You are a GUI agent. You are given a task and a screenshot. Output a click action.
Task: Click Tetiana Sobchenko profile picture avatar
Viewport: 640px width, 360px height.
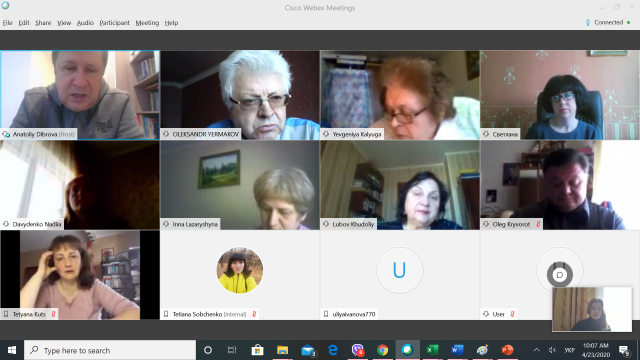click(240, 270)
